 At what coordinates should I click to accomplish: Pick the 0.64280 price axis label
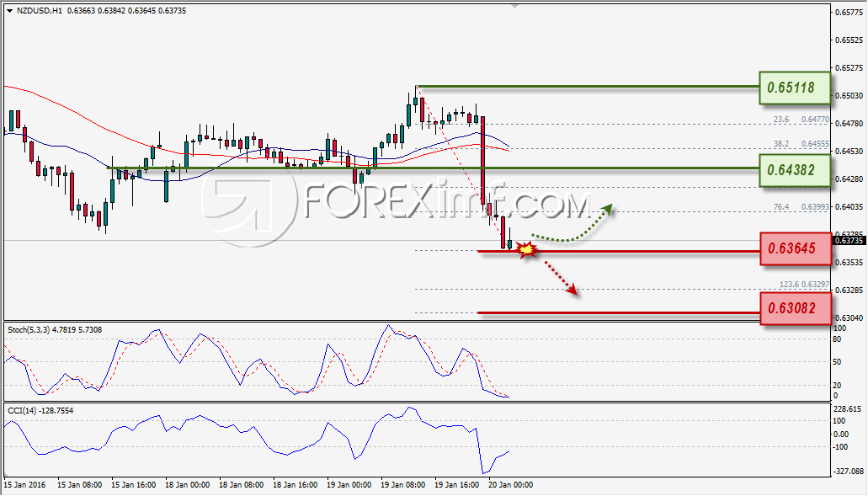[849, 179]
